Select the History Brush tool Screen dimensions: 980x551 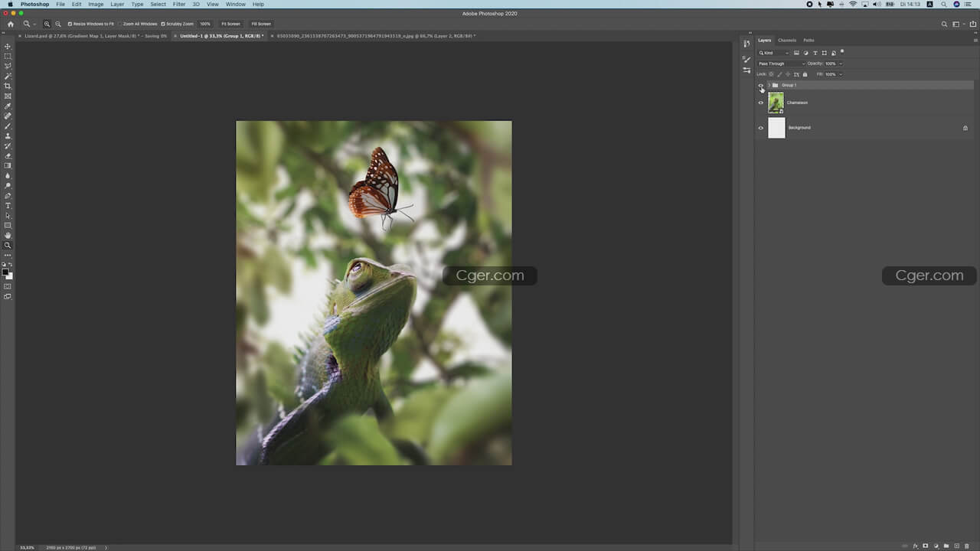tap(8, 146)
